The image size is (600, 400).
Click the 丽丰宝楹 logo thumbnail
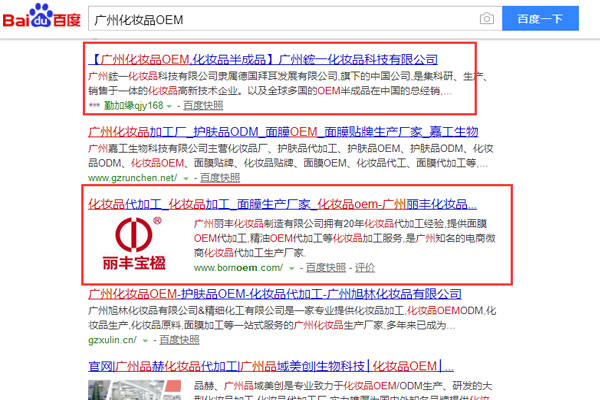click(x=134, y=243)
